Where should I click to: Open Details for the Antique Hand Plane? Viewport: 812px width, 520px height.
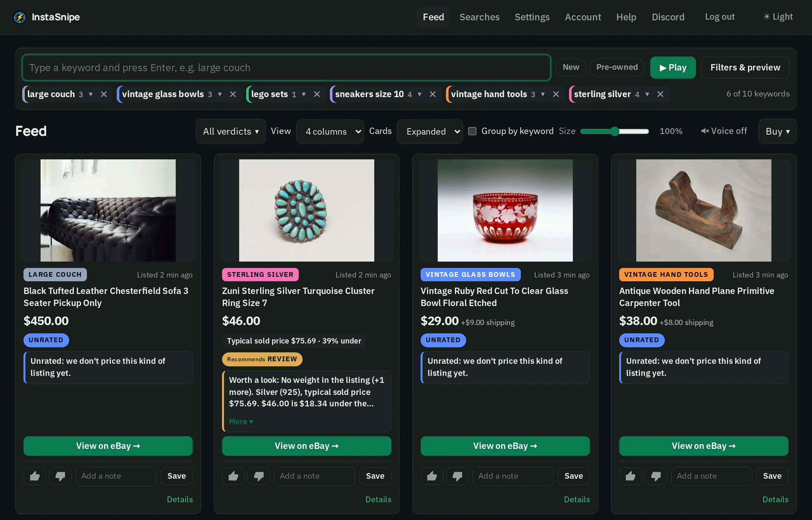click(x=775, y=499)
